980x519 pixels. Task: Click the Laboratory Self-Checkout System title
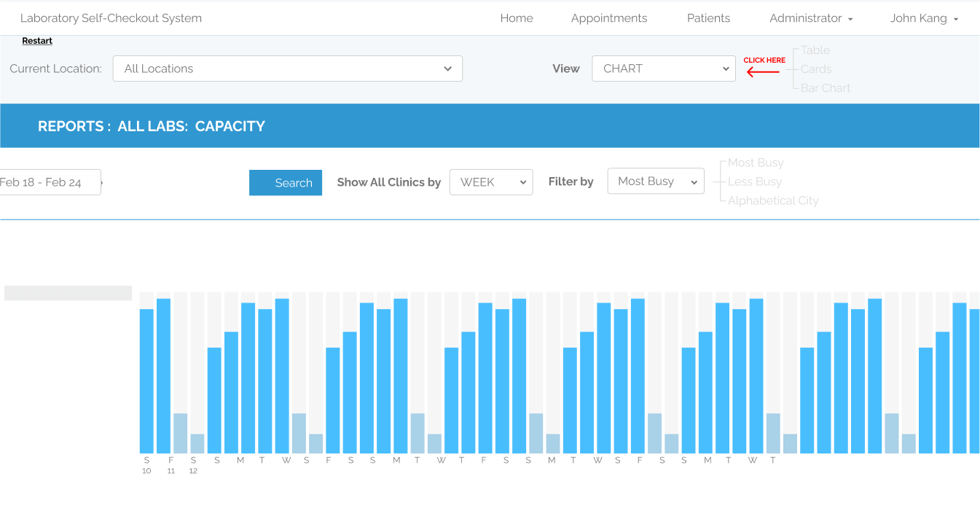click(111, 18)
